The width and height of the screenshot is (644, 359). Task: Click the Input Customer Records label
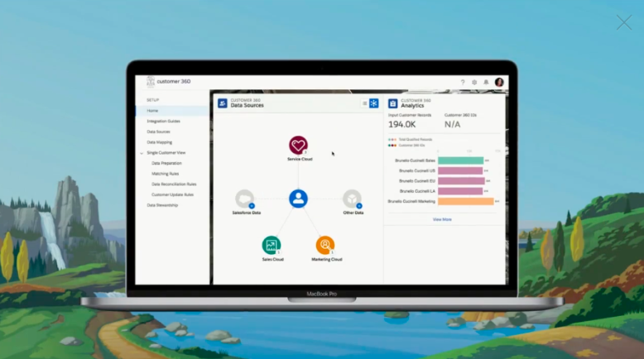pyautogui.click(x=410, y=115)
